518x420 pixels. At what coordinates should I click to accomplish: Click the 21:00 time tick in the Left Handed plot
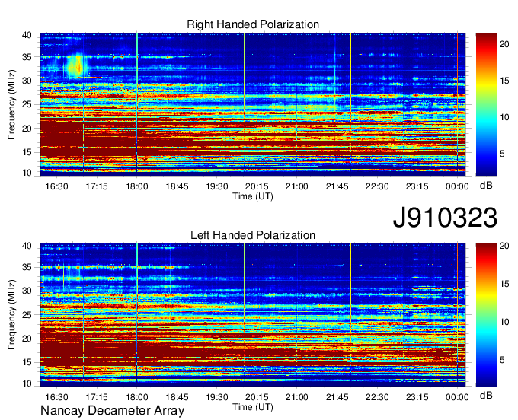(296, 397)
